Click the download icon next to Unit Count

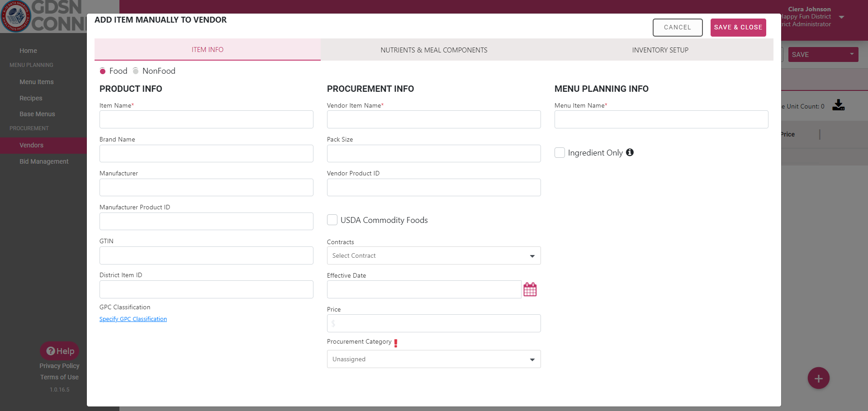pyautogui.click(x=838, y=105)
